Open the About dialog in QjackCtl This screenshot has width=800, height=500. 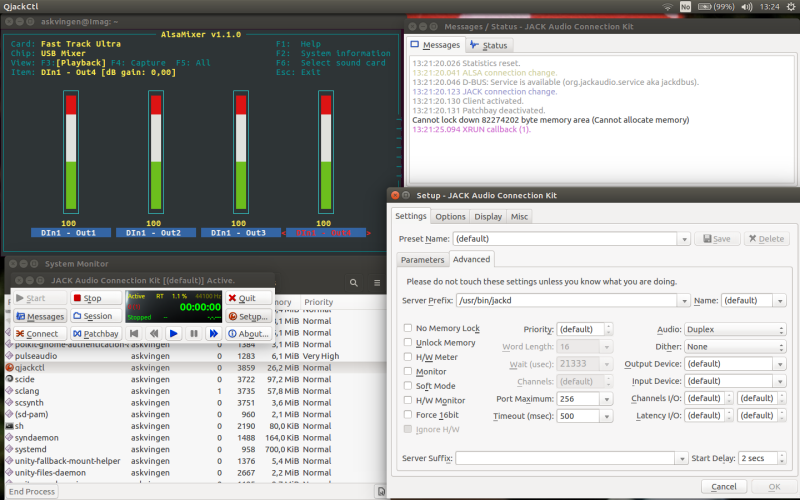(x=247, y=333)
